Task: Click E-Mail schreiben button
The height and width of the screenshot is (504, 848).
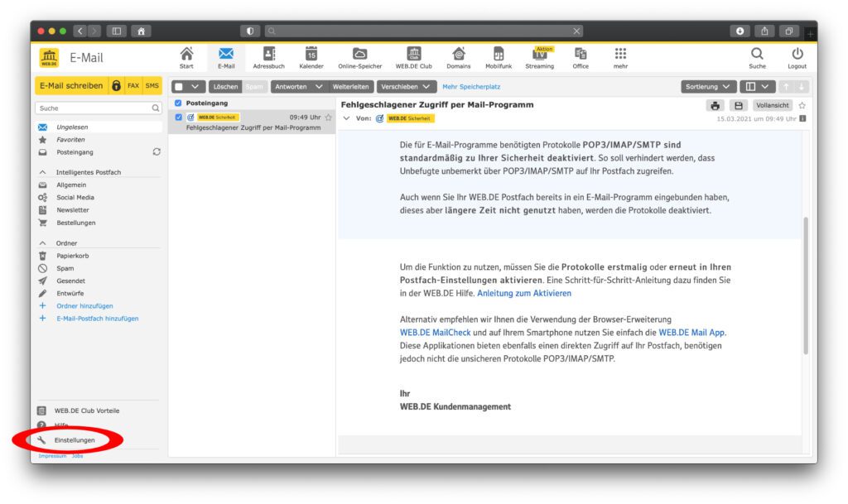Action: point(71,86)
